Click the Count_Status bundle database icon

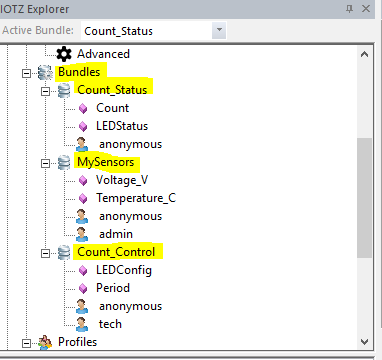click(64, 90)
